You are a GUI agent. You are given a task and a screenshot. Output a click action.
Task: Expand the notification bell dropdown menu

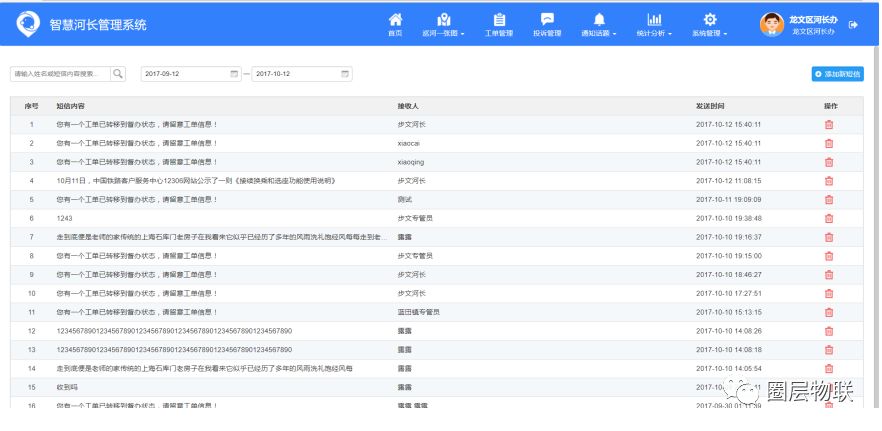pyautogui.click(x=599, y=25)
